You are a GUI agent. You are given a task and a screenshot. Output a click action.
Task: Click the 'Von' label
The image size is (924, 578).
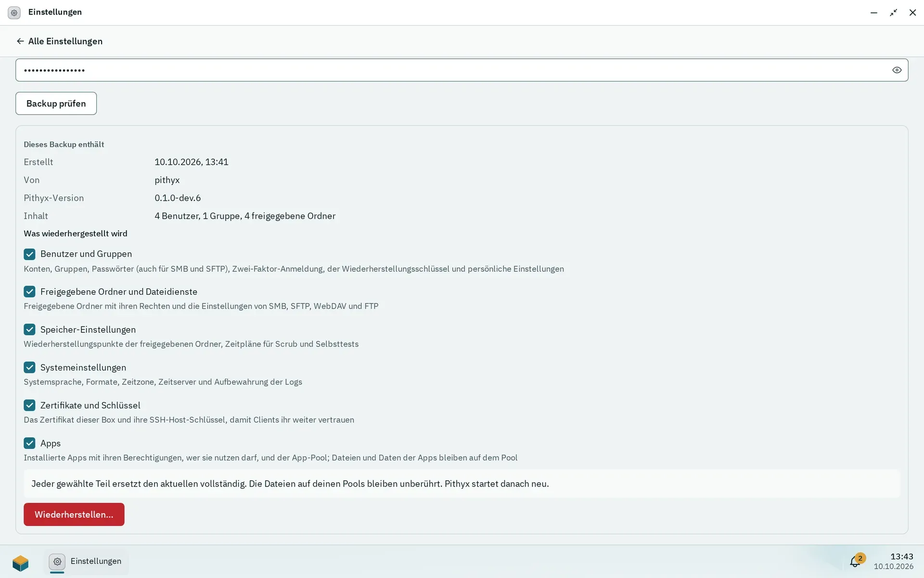32,180
